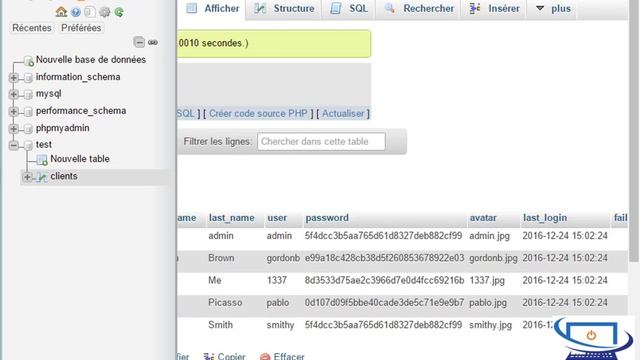Sort by the password column header
This screenshot has width=640, height=360.
click(x=327, y=218)
